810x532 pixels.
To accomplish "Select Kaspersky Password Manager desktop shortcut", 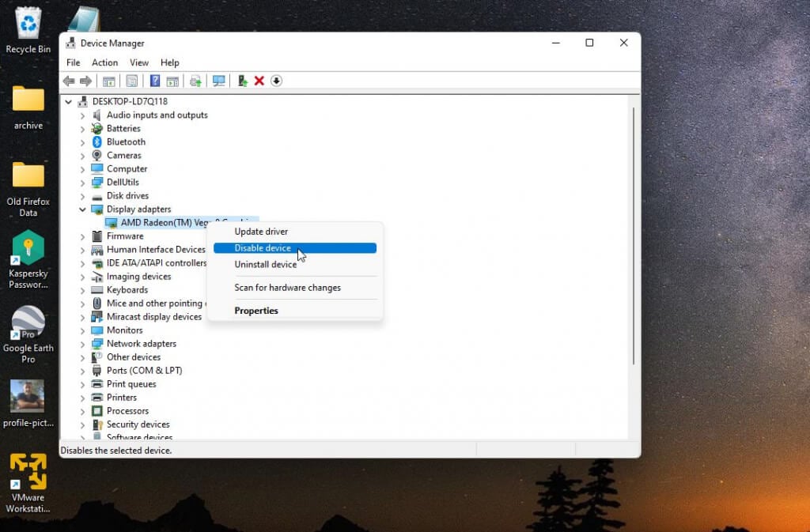I will [x=28, y=259].
